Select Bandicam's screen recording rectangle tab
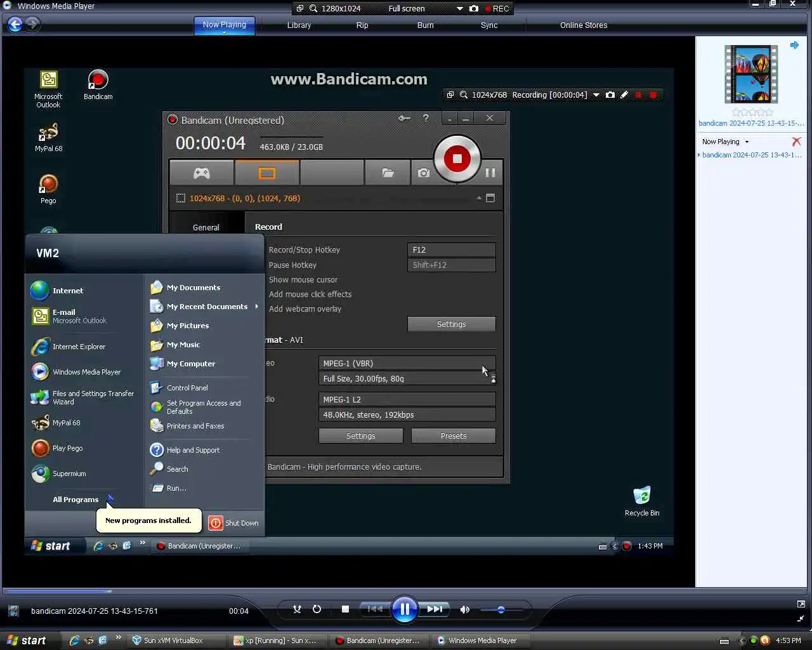Screen dimensions: 812x650 pyautogui.click(x=266, y=173)
